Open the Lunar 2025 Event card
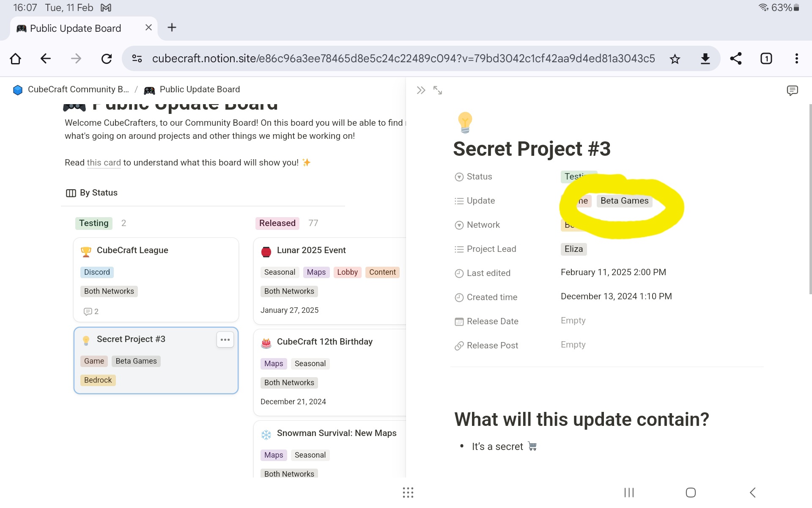Viewport: 812px width, 508px height. click(x=330, y=281)
